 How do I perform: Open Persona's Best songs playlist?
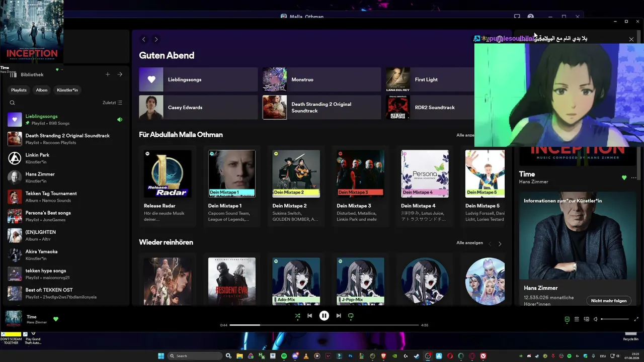(x=65, y=216)
